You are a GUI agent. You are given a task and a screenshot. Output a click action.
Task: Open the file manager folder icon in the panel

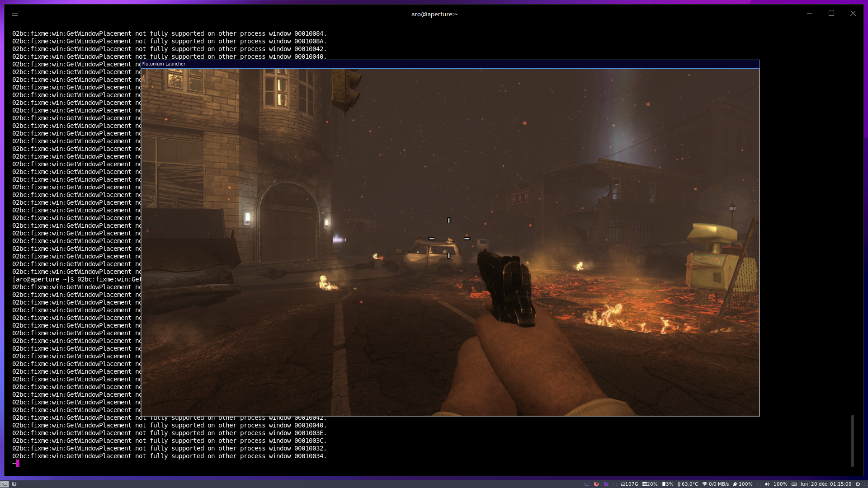click(x=606, y=484)
